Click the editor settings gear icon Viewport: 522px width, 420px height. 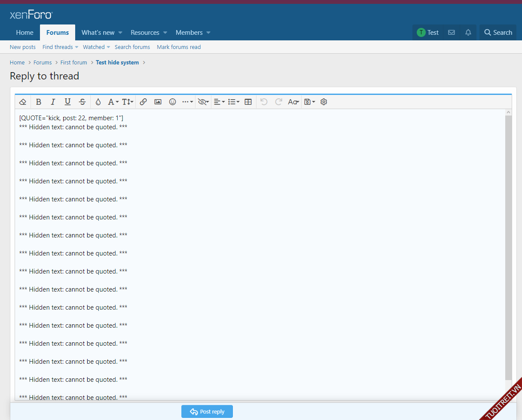[324, 102]
